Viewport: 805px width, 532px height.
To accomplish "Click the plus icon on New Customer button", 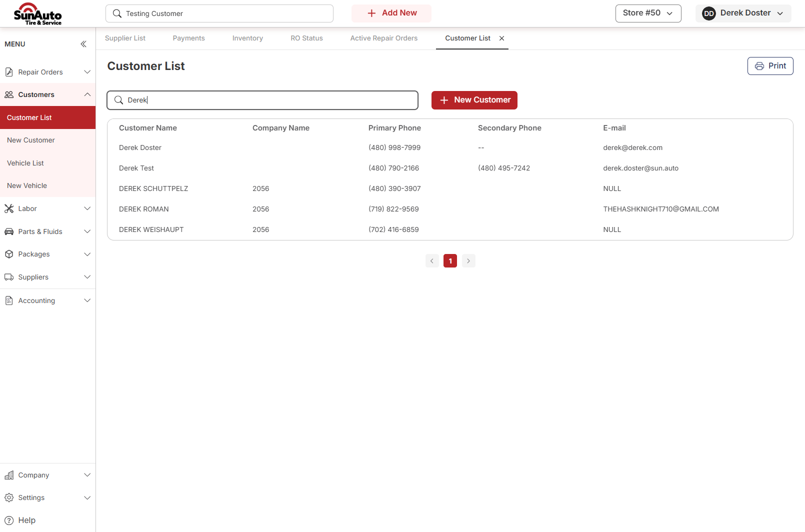I will tap(444, 100).
